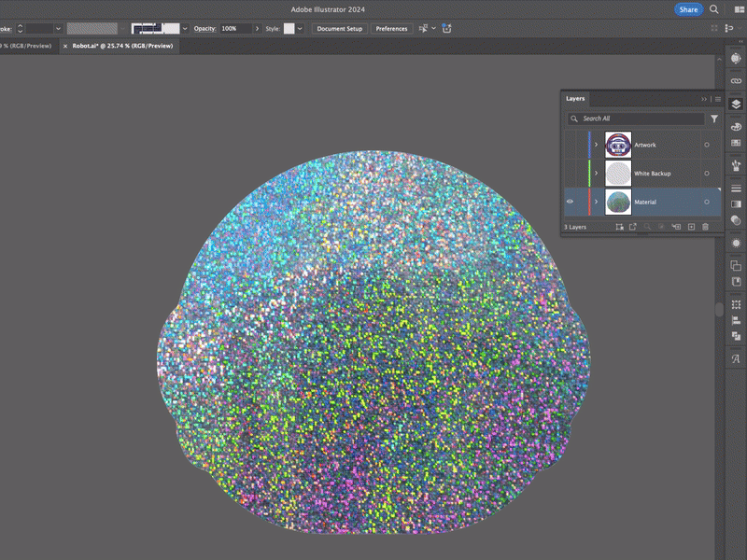This screenshot has width=747, height=560.
Task: Toggle lock column for White Backup layer
Action: click(x=581, y=174)
